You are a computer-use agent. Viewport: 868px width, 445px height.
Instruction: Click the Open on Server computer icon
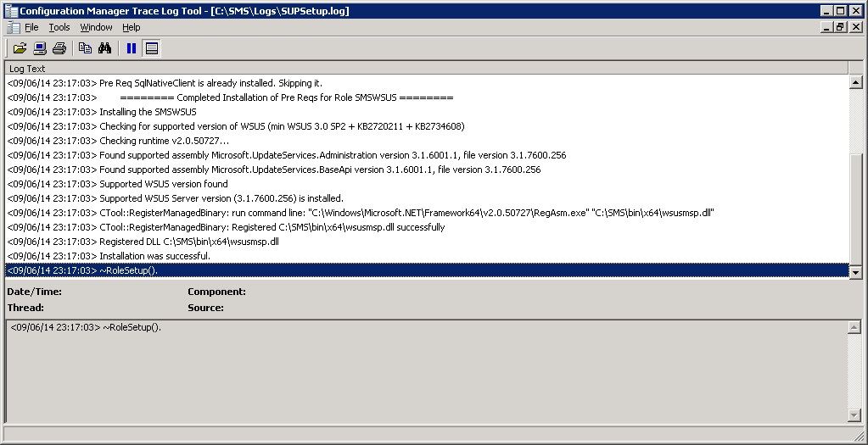click(39, 48)
